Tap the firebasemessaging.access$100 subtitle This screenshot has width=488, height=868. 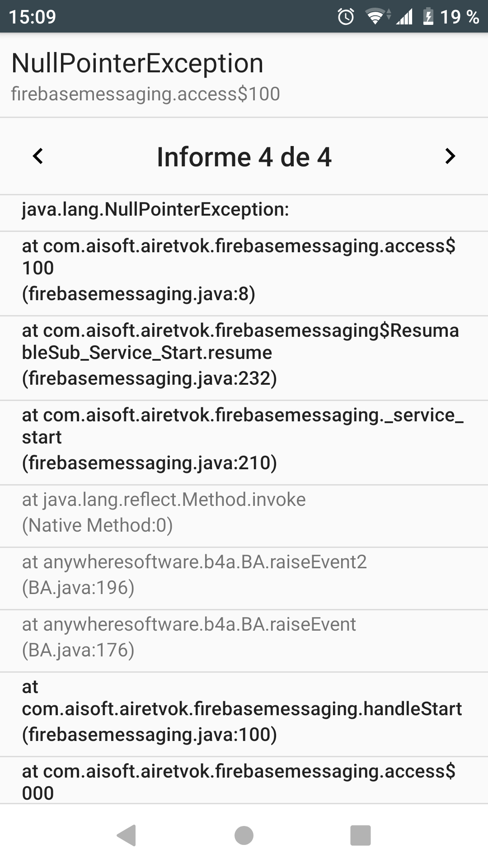coord(145,94)
